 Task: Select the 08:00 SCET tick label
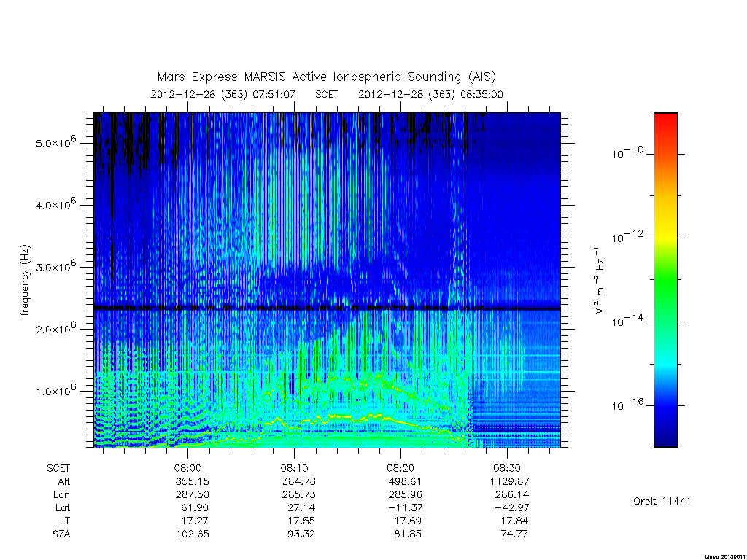click(x=187, y=468)
